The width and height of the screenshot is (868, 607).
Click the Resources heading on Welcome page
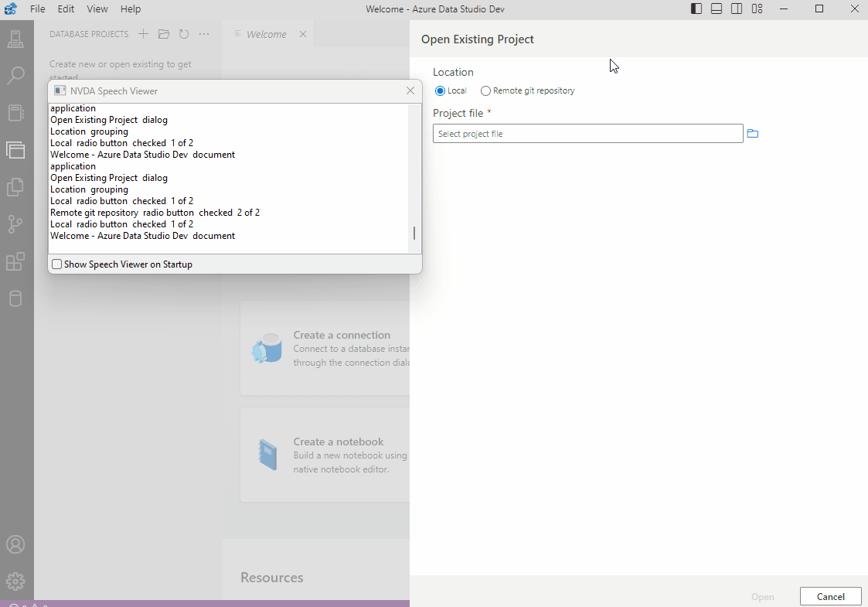272,578
